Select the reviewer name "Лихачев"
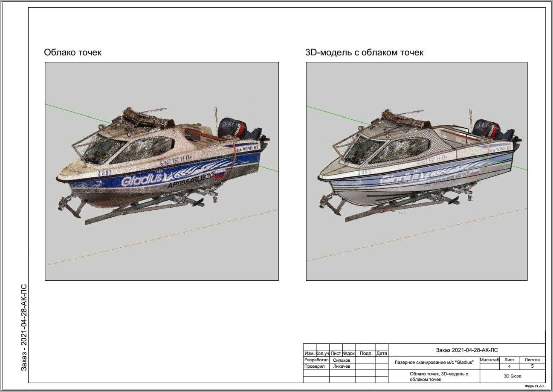 point(342,366)
